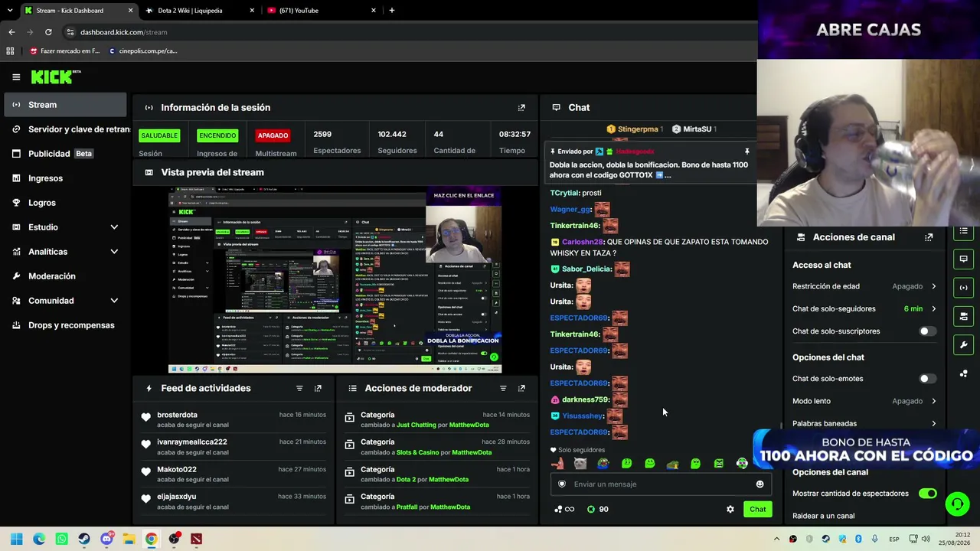This screenshot has width=980, height=551.
Task: Open the chat widget in right icon rail
Action: [x=963, y=259]
